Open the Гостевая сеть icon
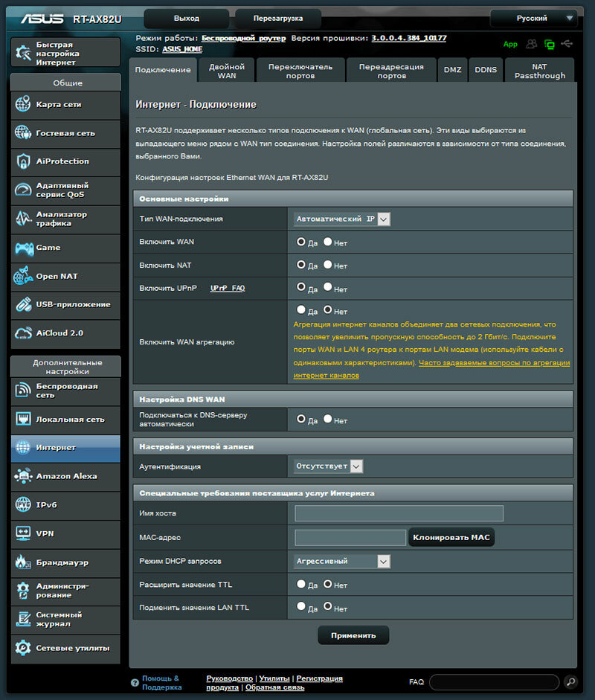The width and height of the screenshot is (595, 700). pyautogui.click(x=23, y=132)
